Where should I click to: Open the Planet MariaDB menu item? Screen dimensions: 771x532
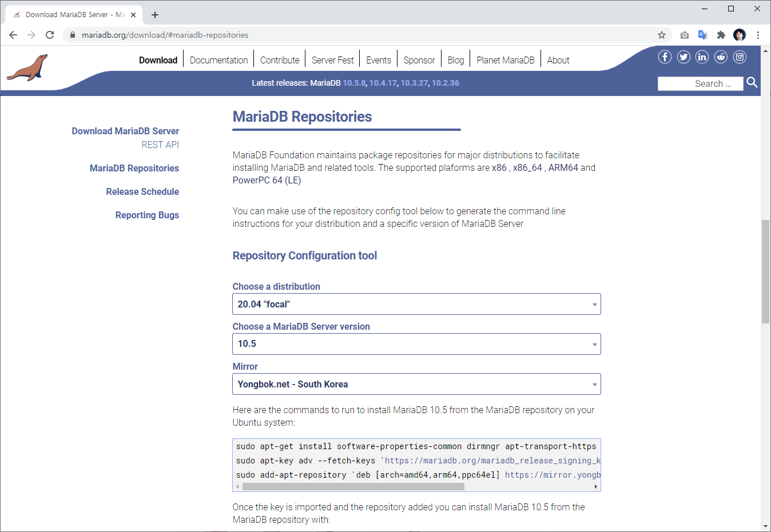coord(506,60)
